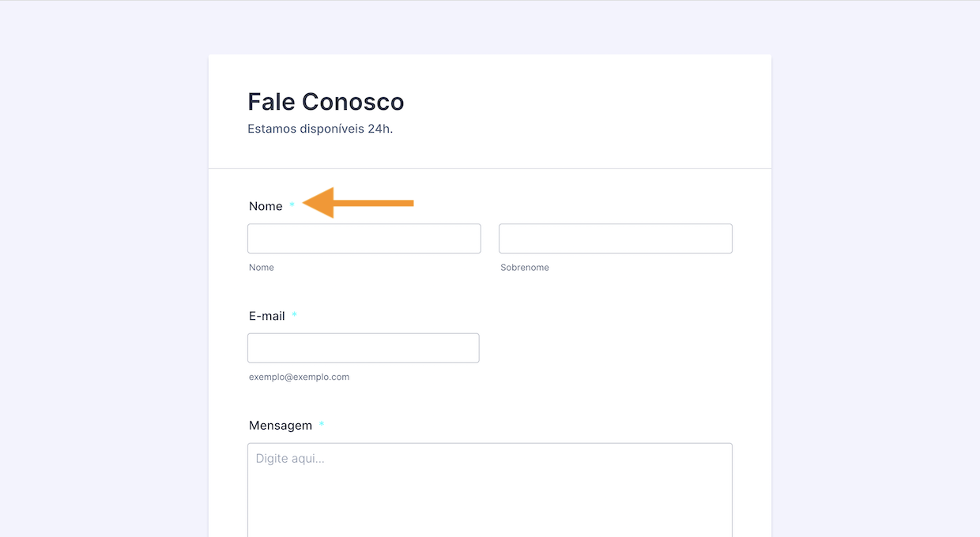Focus the Sobrenome input field

click(x=615, y=238)
